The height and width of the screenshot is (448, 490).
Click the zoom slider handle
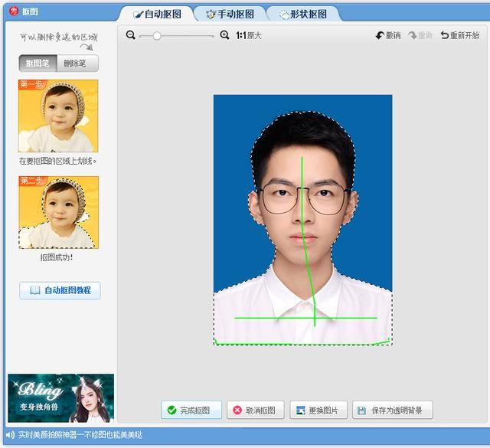click(157, 36)
